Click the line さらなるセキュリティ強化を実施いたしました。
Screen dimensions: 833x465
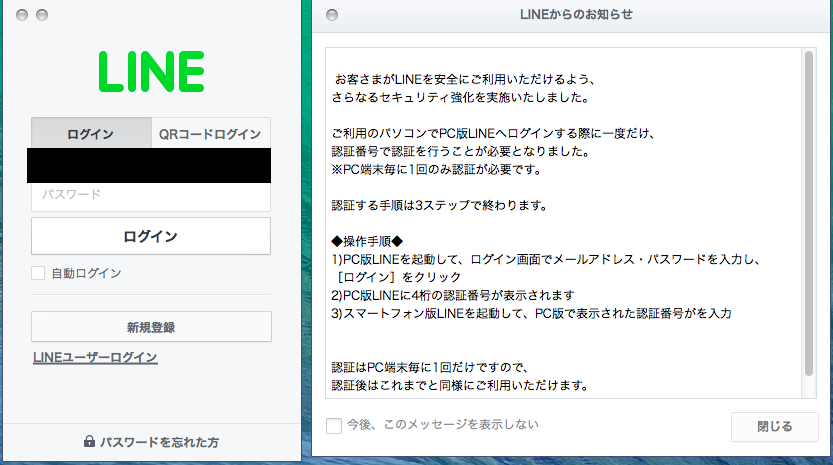tap(460, 97)
